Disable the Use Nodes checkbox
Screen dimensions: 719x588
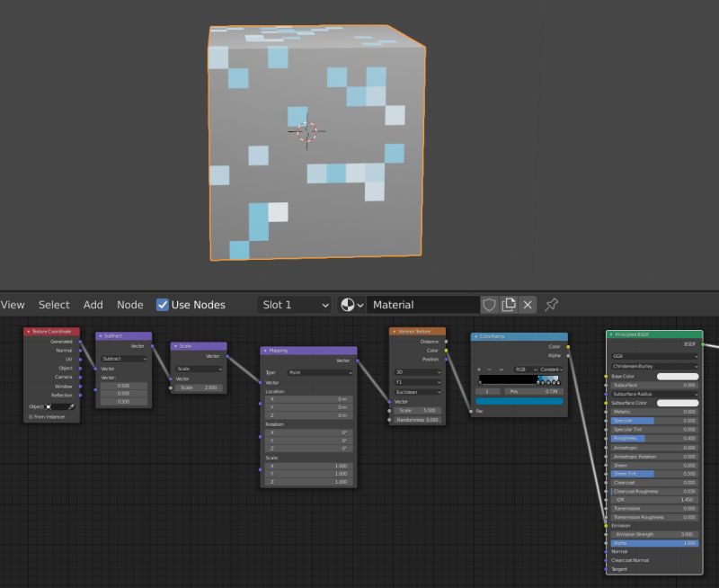pos(164,304)
